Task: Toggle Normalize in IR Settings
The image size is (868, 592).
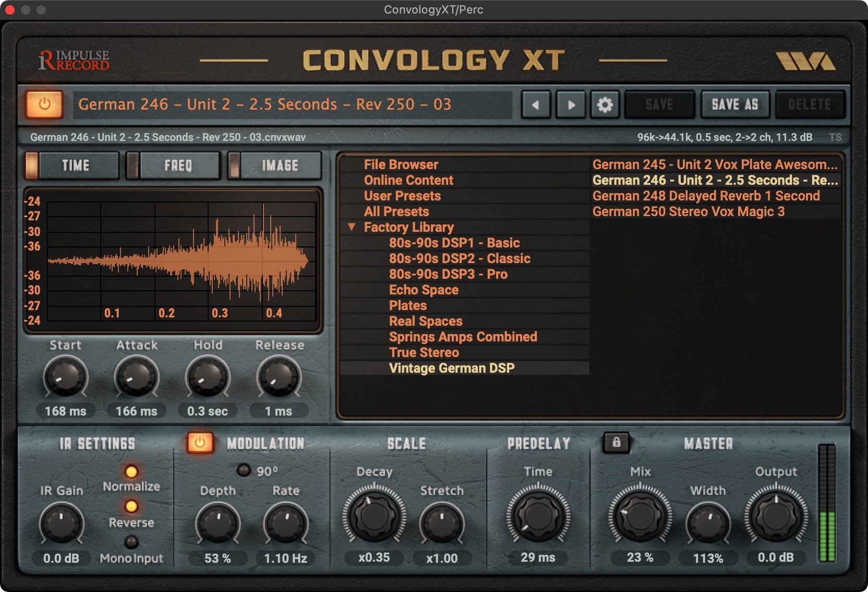Action: tap(131, 471)
